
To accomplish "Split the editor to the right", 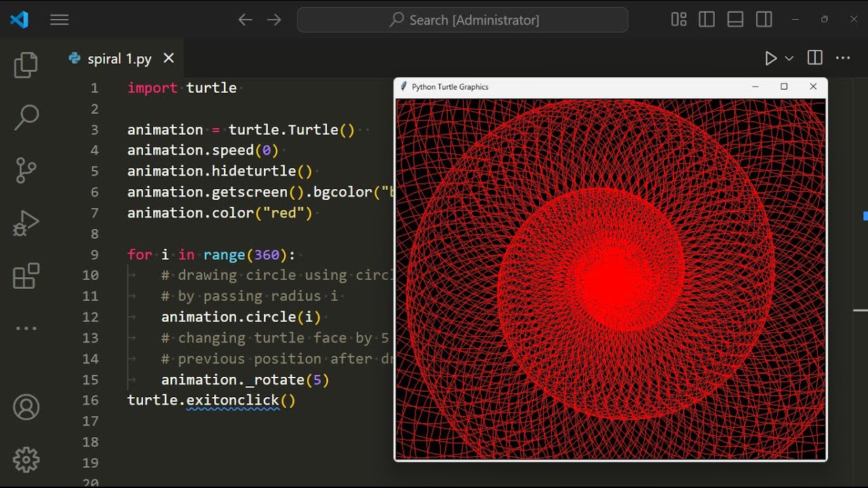I will coord(815,58).
